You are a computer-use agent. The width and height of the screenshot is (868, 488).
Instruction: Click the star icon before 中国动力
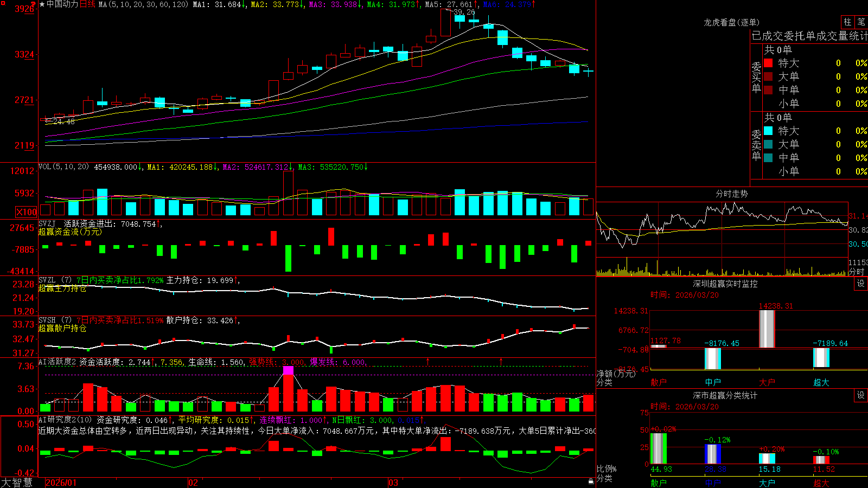42,4
